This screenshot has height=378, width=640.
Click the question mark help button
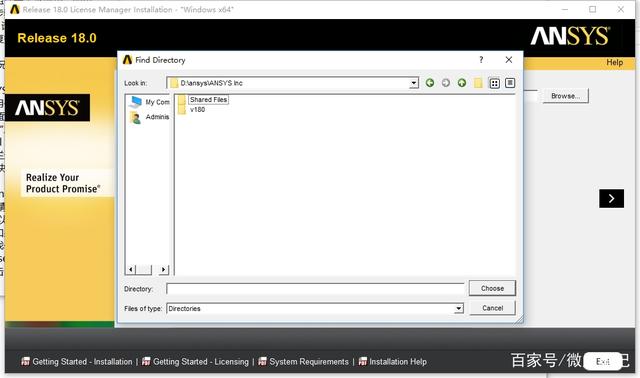click(x=481, y=60)
